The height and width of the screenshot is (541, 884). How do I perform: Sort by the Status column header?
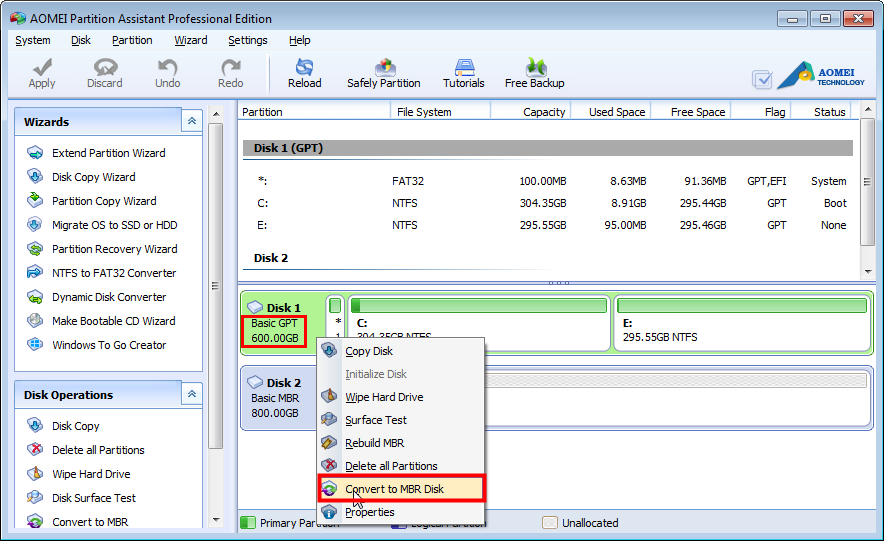point(821,112)
